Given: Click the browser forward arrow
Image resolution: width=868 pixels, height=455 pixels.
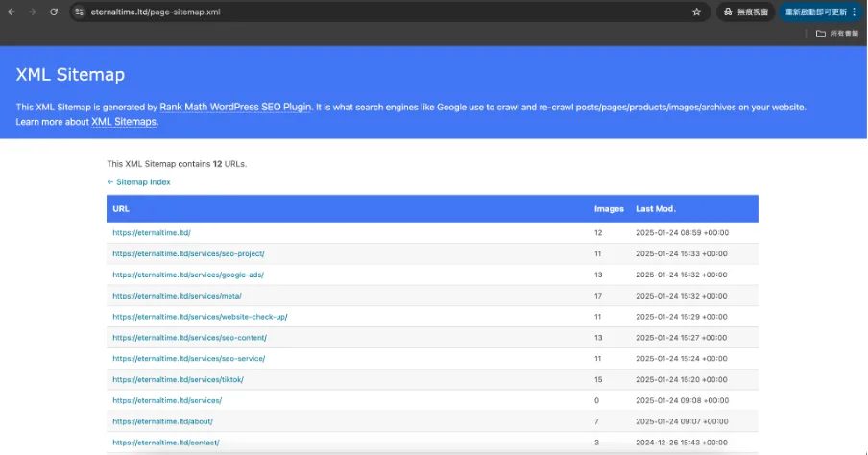Looking at the screenshot, I should tap(32, 12).
